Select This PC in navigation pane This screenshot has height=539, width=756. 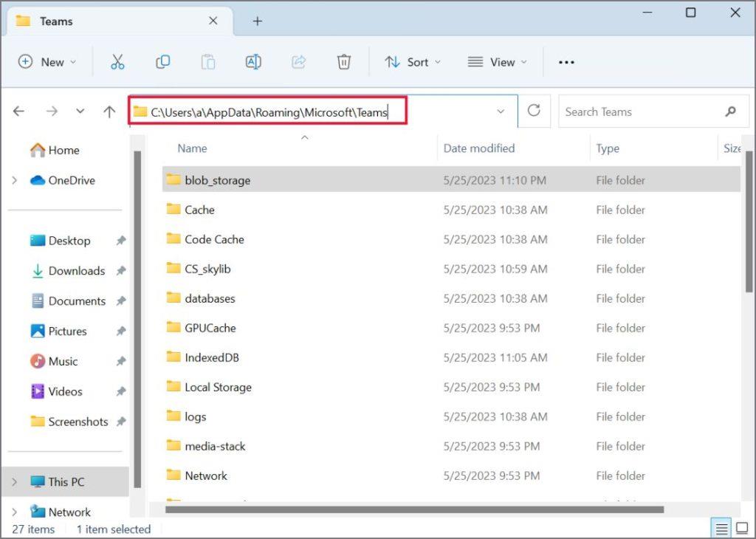(x=66, y=481)
